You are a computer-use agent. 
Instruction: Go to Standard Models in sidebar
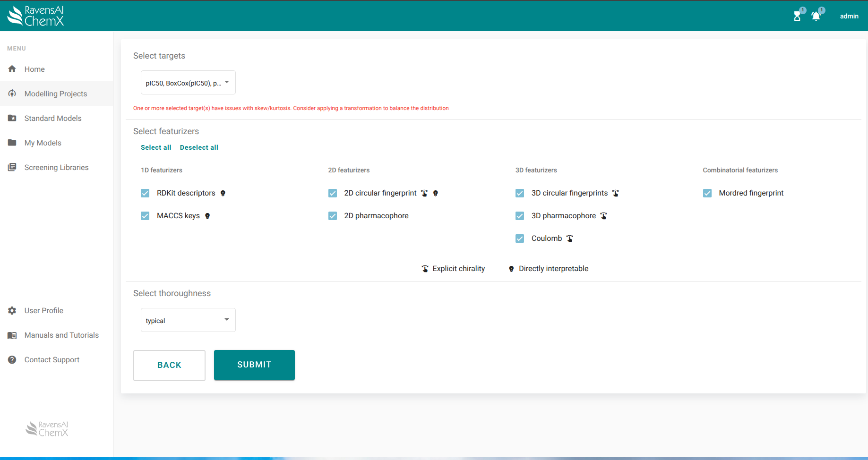point(53,118)
